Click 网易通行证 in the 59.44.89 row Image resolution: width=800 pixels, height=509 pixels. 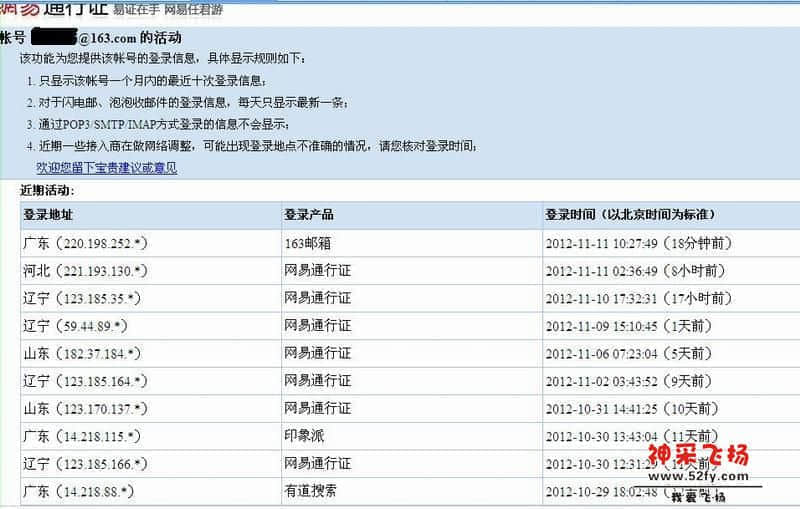317,326
